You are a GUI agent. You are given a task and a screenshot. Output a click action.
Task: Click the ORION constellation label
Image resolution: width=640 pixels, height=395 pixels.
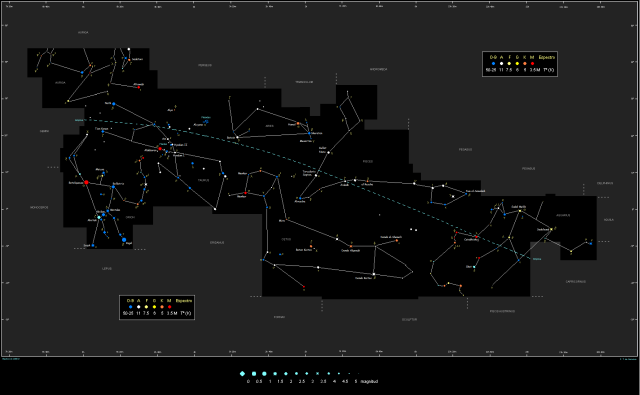(x=130, y=217)
